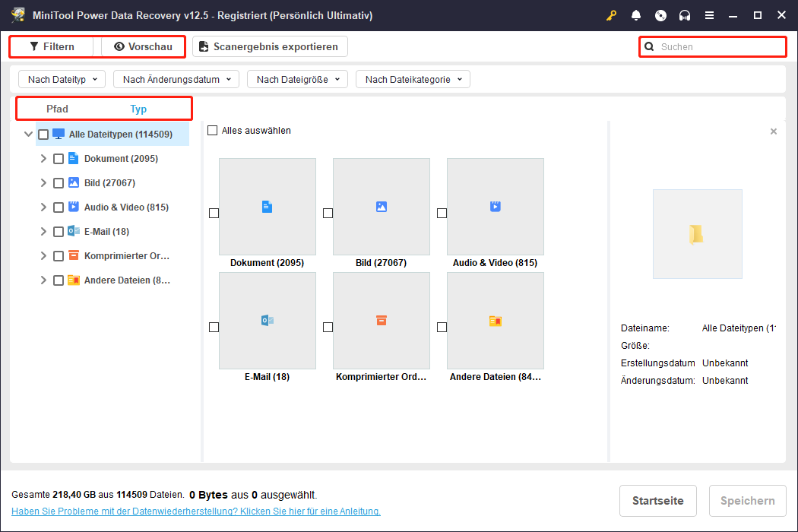The width and height of the screenshot is (798, 532).
Task: Open the Nach Dateityp dropdown
Action: tap(62, 79)
